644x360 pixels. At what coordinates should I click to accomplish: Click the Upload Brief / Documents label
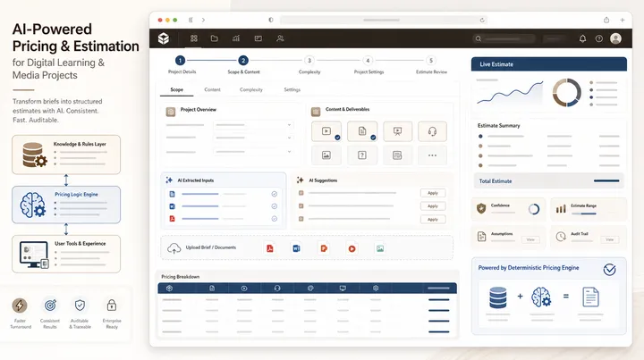pyautogui.click(x=211, y=247)
